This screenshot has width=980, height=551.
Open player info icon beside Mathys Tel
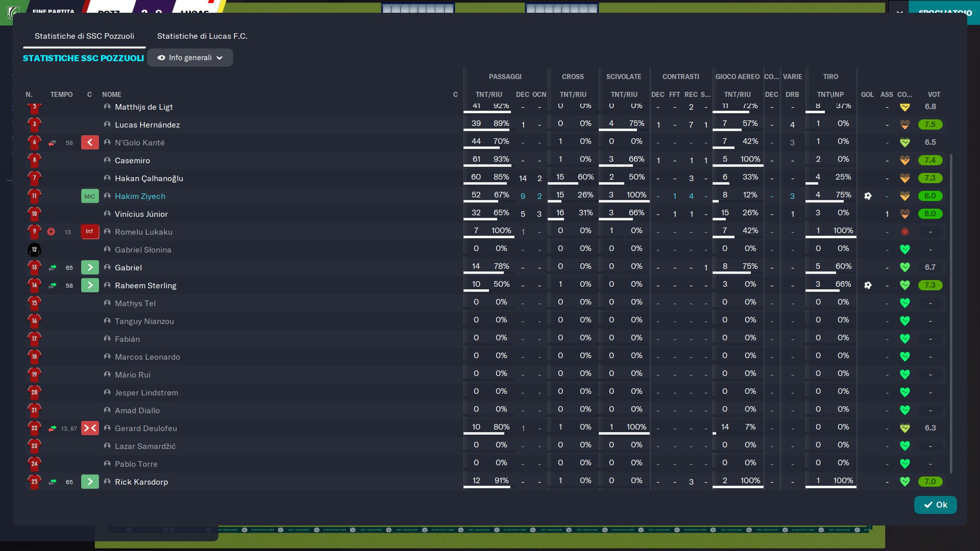tap(107, 303)
